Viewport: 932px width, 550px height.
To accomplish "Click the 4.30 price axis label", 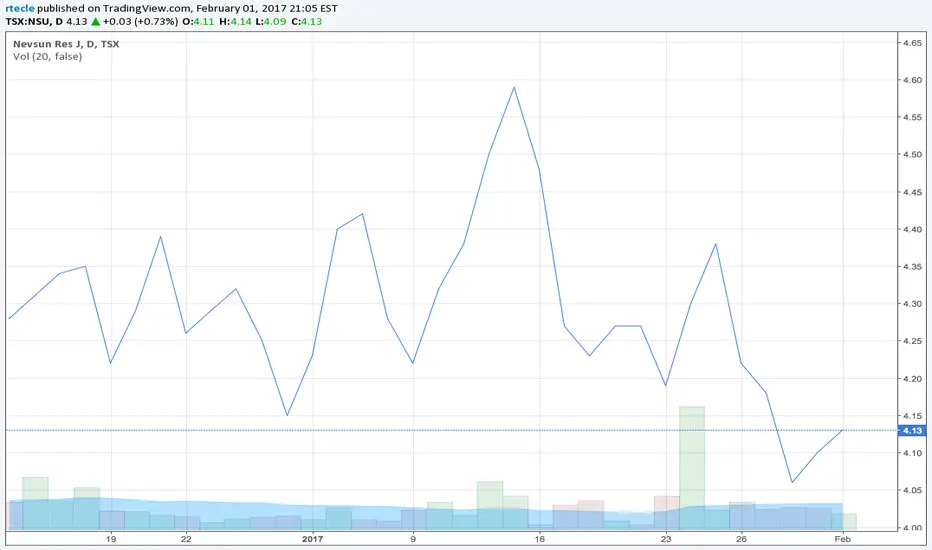I will pos(912,304).
